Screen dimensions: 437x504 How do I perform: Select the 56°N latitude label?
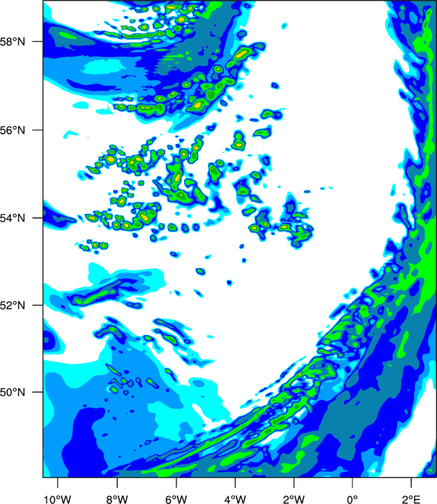[x=12, y=130]
